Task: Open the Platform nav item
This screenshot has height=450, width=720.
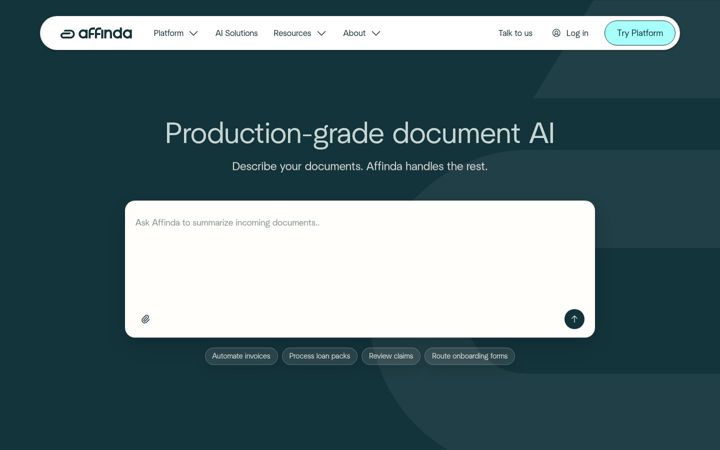Action: (169, 33)
